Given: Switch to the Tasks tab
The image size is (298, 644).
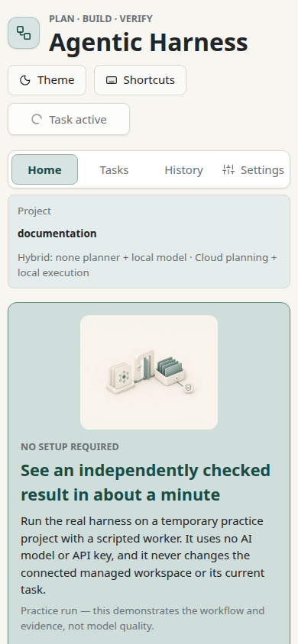Looking at the screenshot, I should (x=114, y=169).
